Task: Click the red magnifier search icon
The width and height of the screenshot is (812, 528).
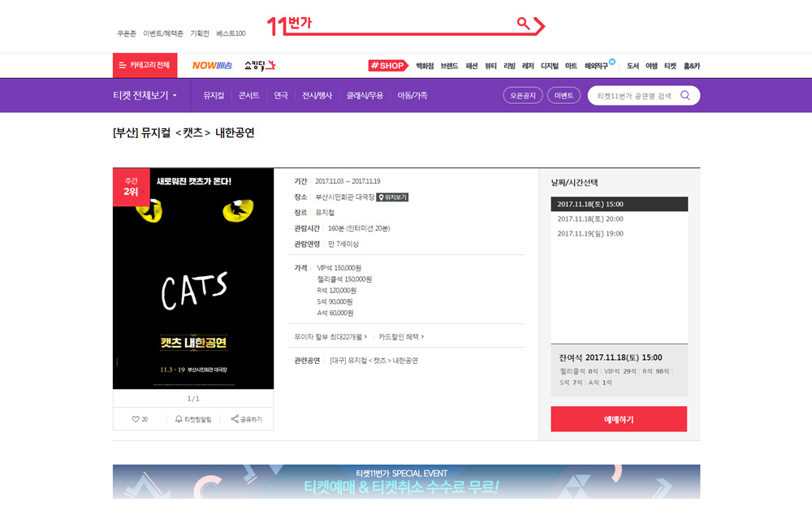Action: pos(523,23)
